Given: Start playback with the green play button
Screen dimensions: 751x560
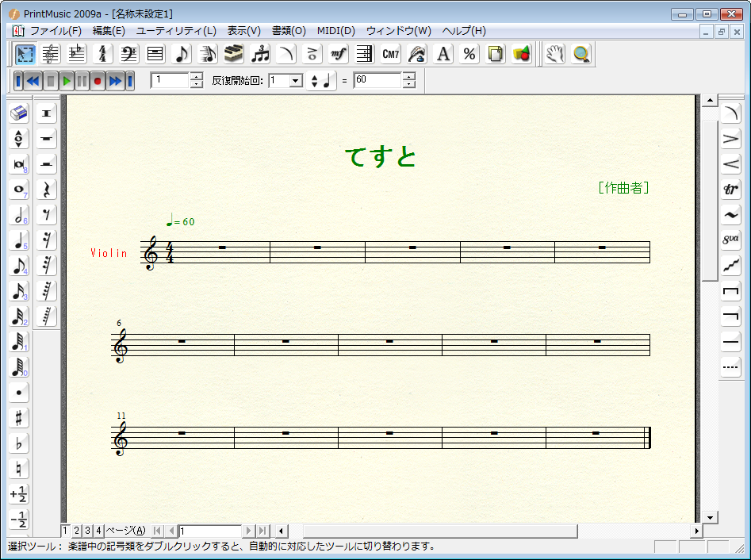Looking at the screenshot, I should [x=67, y=81].
